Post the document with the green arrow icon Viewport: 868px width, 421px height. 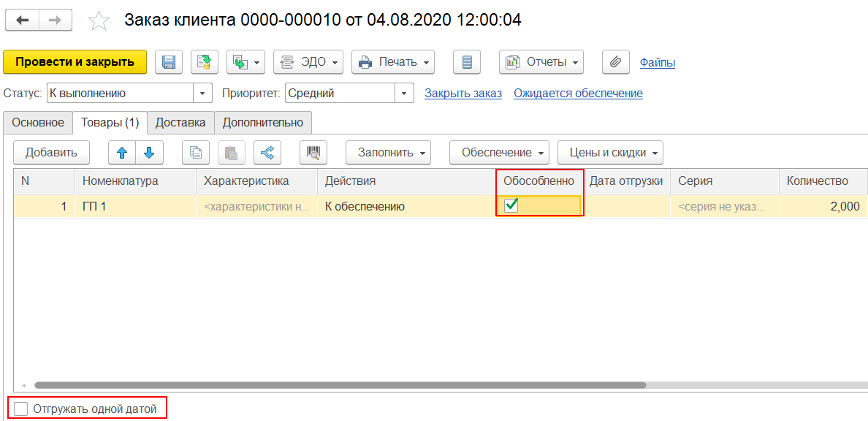pos(205,62)
